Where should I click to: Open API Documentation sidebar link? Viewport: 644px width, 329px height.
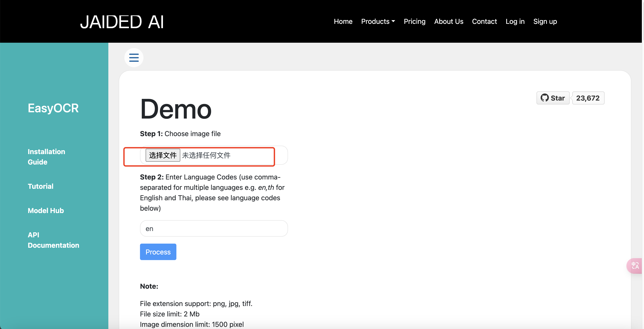53,240
